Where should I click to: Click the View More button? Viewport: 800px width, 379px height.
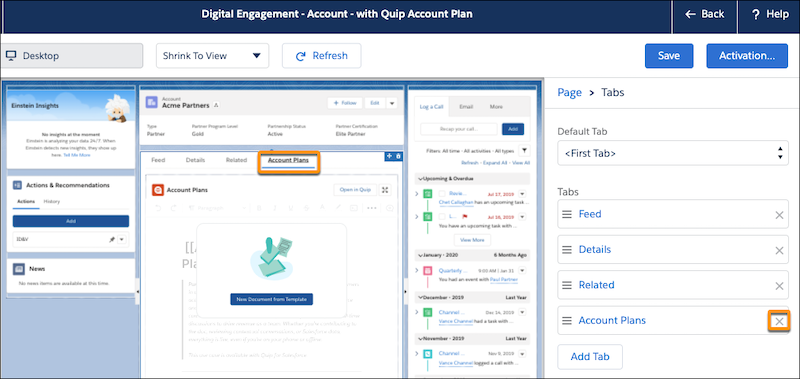click(472, 240)
